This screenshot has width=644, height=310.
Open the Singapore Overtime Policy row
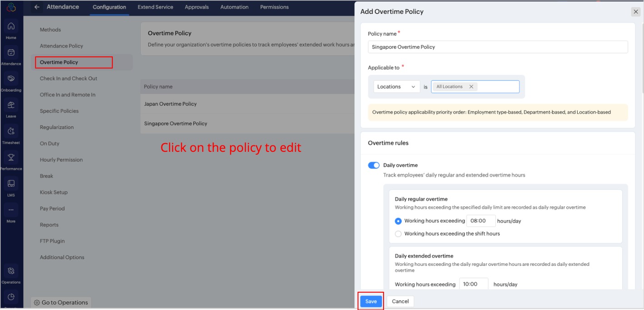[x=247, y=124]
